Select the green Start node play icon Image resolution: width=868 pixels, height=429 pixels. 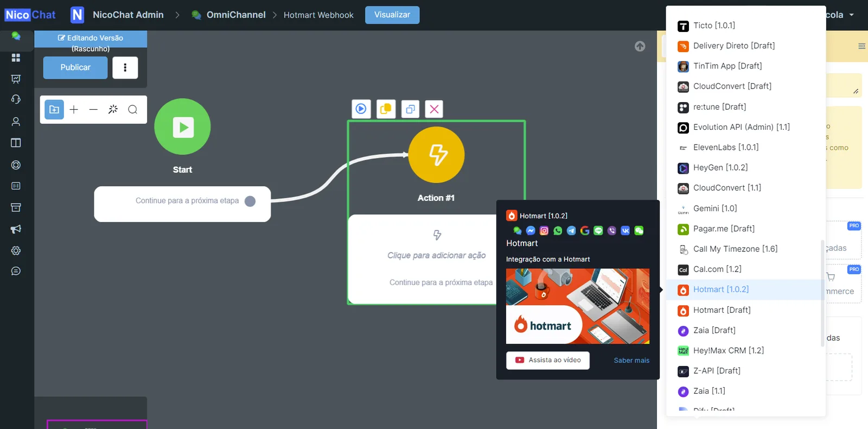[182, 127]
